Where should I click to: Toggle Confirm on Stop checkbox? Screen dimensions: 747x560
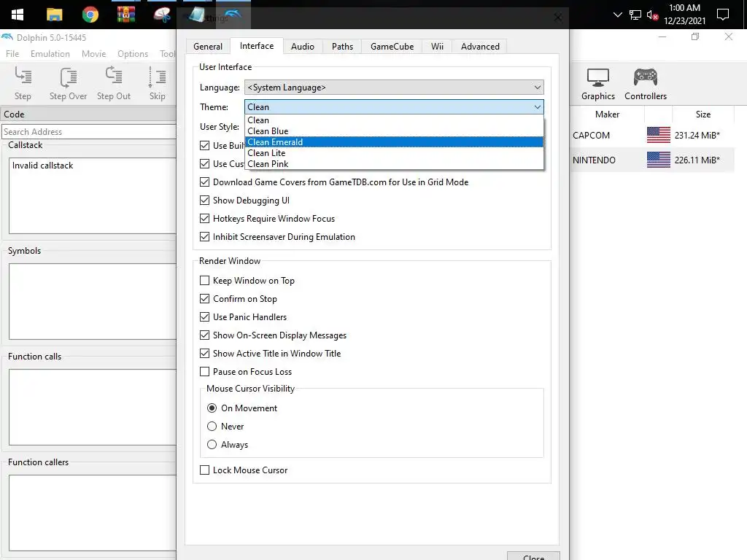coord(204,298)
